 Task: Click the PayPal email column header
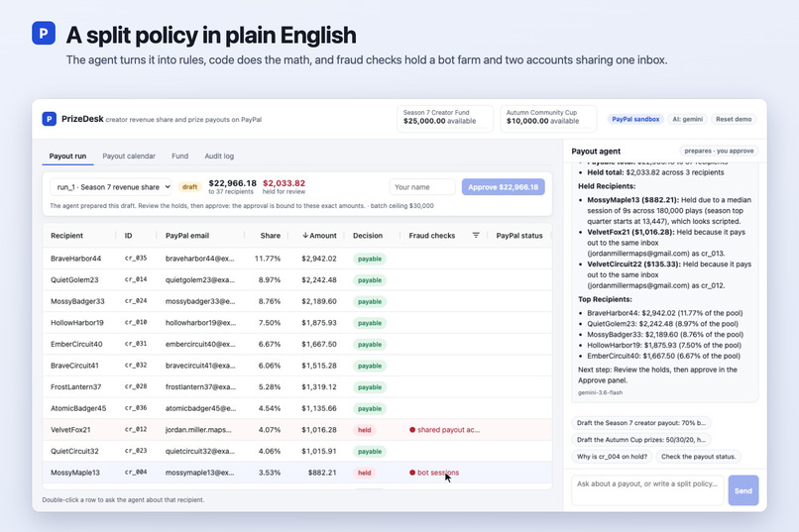click(x=187, y=235)
